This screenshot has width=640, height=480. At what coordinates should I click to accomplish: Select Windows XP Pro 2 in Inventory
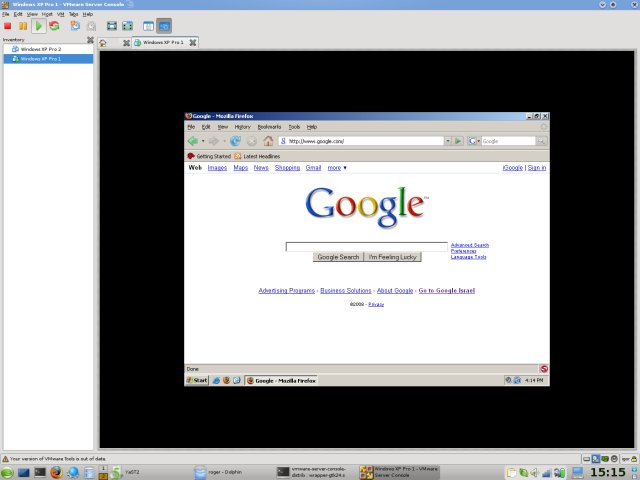click(x=48, y=49)
